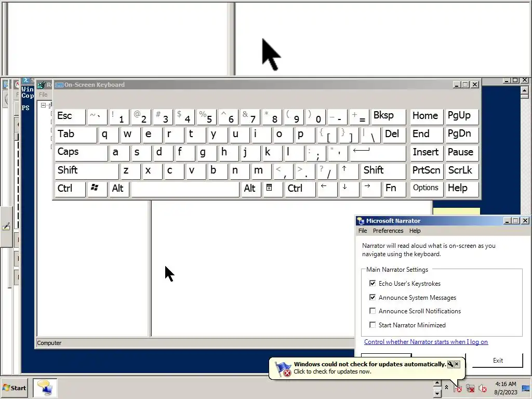Screen dimensions: 532x399
Task: Click taskbar scroll down arrow
Action: (x=437, y=393)
